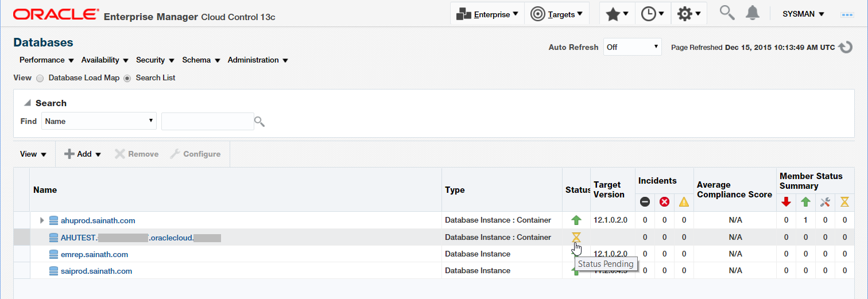The height and width of the screenshot is (299, 868).
Task: Click the search magnifier next to Find field
Action: 259,122
